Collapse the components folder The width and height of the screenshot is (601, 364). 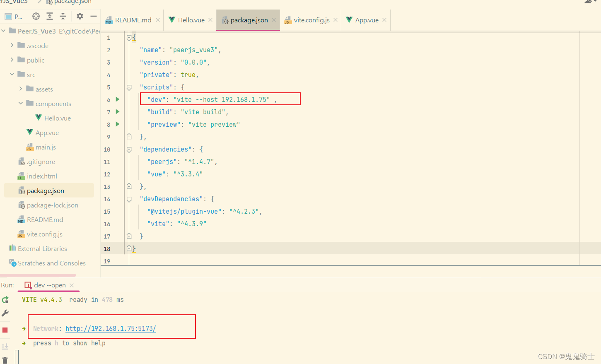click(x=21, y=103)
